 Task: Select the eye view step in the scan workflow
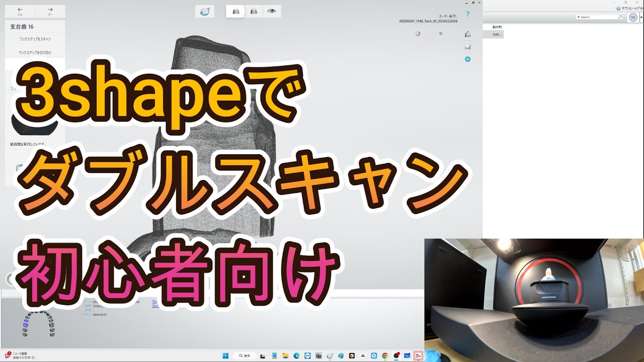pos(271,11)
